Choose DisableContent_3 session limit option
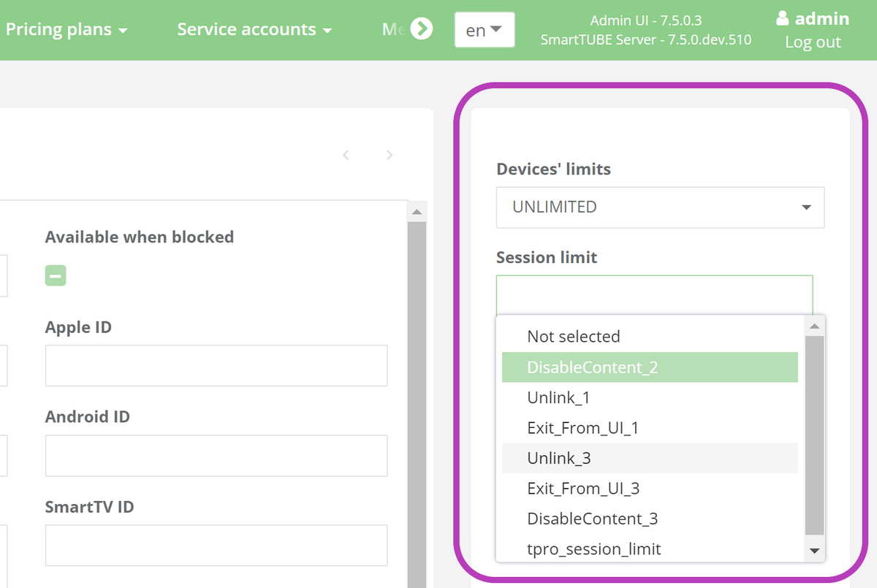877x588 pixels. click(650, 519)
